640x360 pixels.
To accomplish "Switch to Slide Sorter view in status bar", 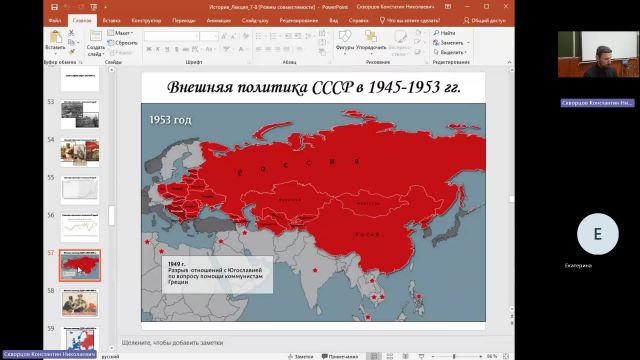I will [x=390, y=356].
